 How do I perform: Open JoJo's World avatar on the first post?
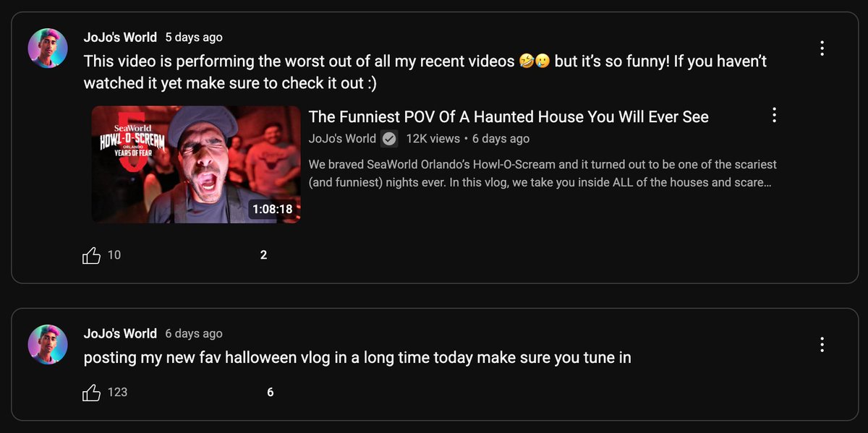pyautogui.click(x=48, y=49)
